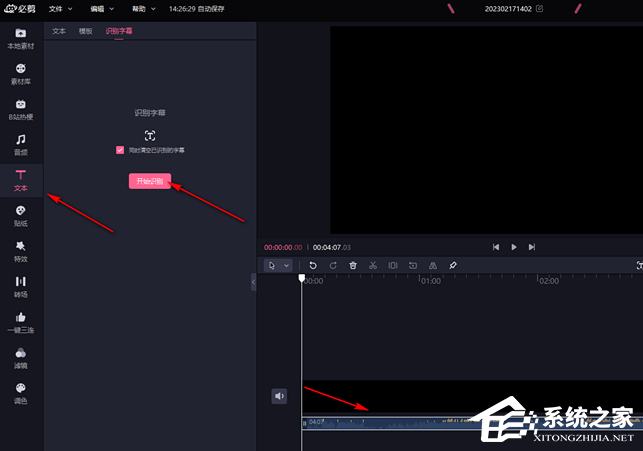Open the 转场 transitions panel
Viewport: 643px width, 451px height.
click(21, 287)
